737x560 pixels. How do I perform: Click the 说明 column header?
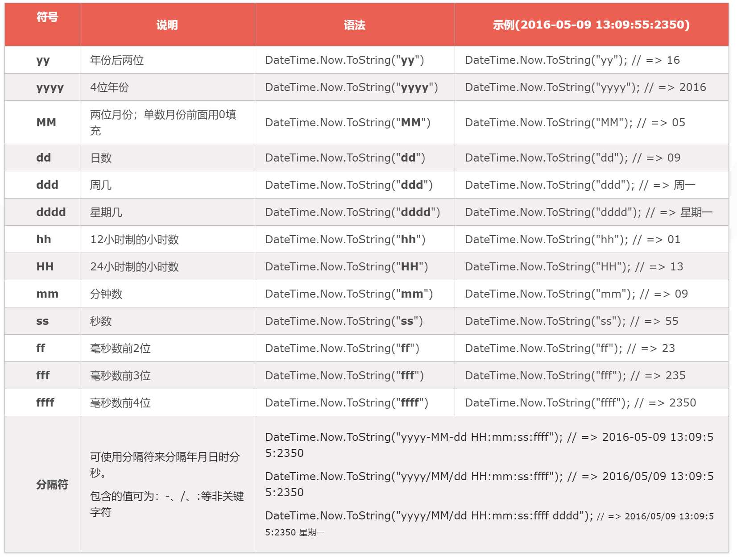pos(167,25)
